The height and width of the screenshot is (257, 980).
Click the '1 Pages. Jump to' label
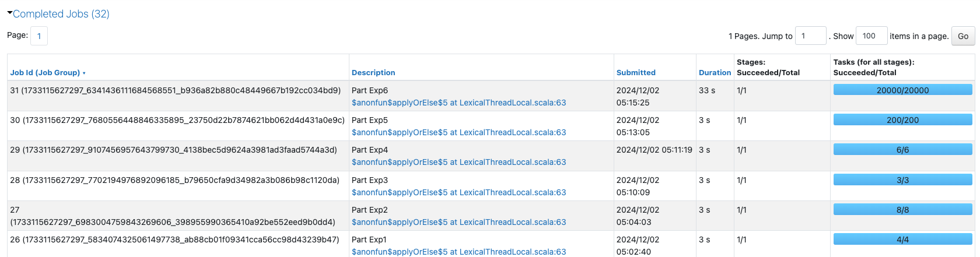point(761,36)
